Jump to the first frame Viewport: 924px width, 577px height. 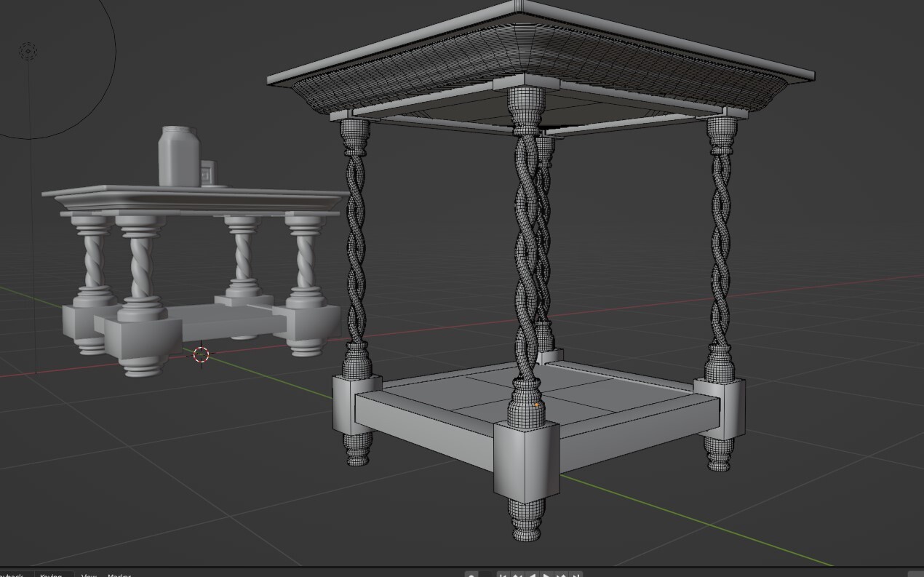pyautogui.click(x=503, y=575)
